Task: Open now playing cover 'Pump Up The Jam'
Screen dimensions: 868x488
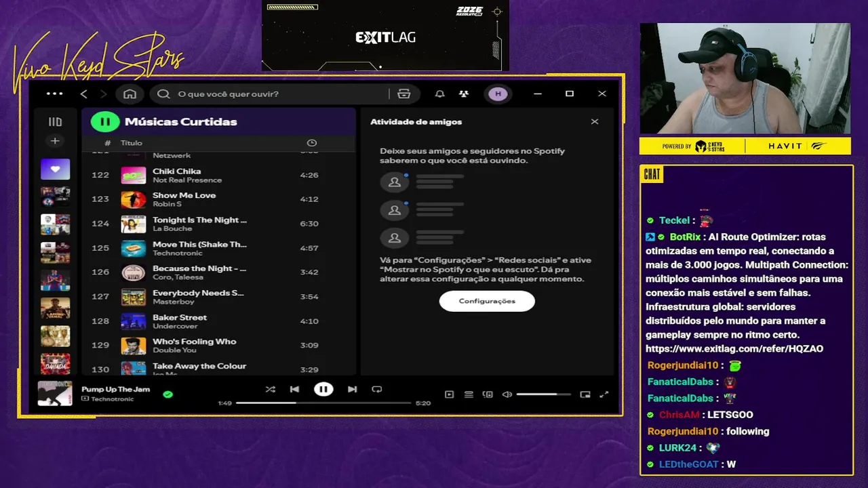Action: 55,394
